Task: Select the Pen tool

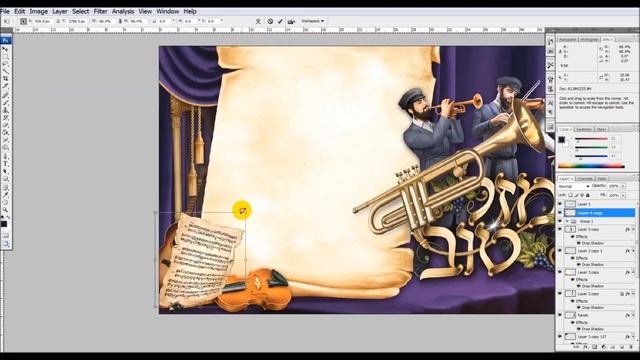Action: (x=6, y=156)
